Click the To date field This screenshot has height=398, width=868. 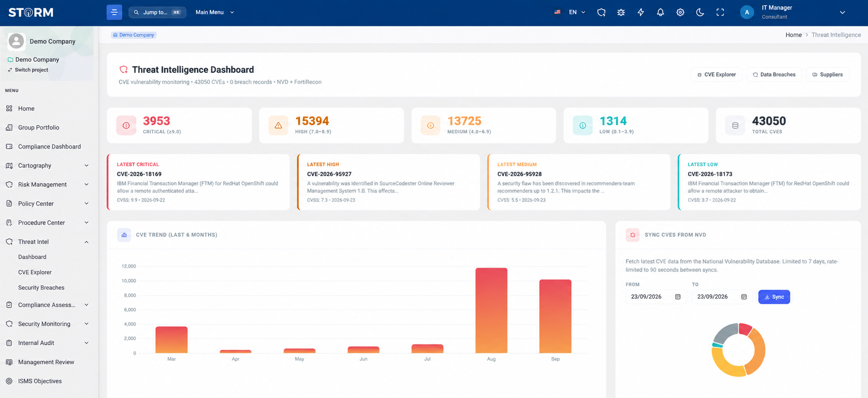coord(722,297)
